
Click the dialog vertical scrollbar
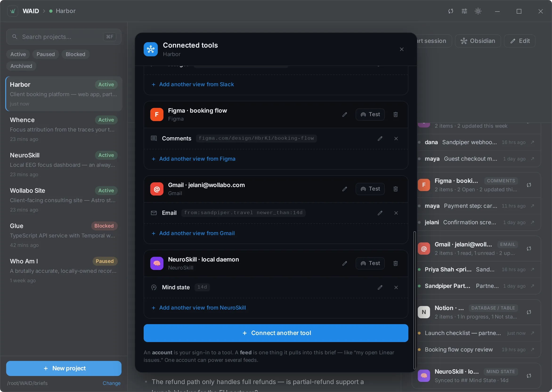point(414,301)
